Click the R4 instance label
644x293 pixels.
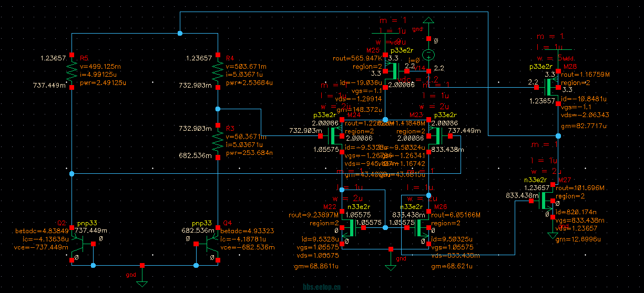click(x=230, y=58)
